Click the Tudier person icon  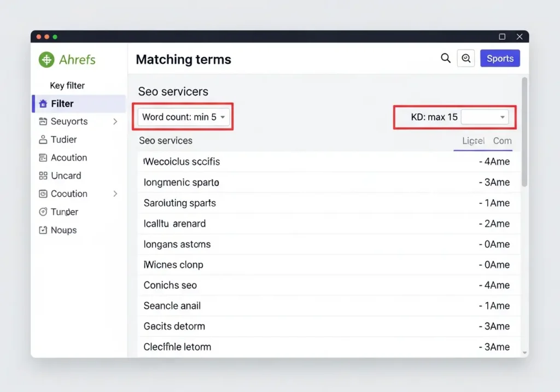pyautogui.click(x=43, y=139)
